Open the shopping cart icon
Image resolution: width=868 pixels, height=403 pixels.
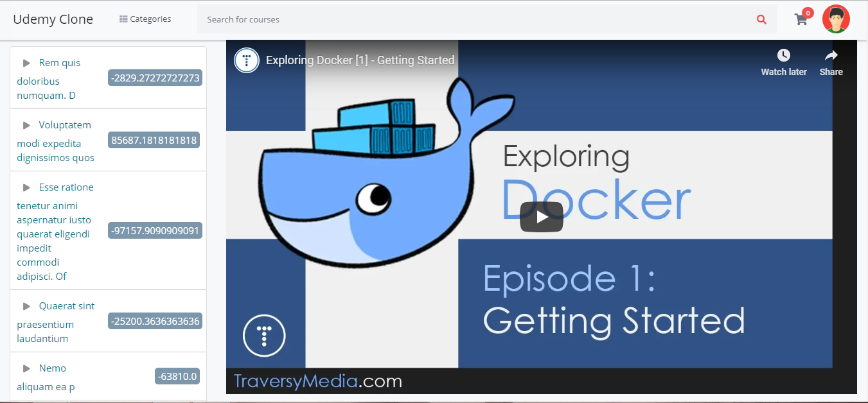801,19
